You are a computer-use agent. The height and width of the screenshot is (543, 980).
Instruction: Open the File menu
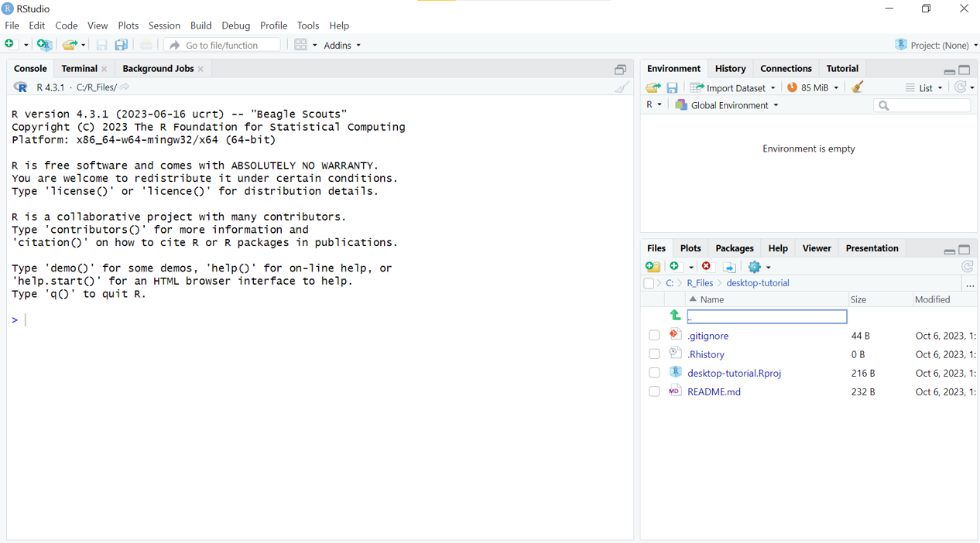coord(12,26)
